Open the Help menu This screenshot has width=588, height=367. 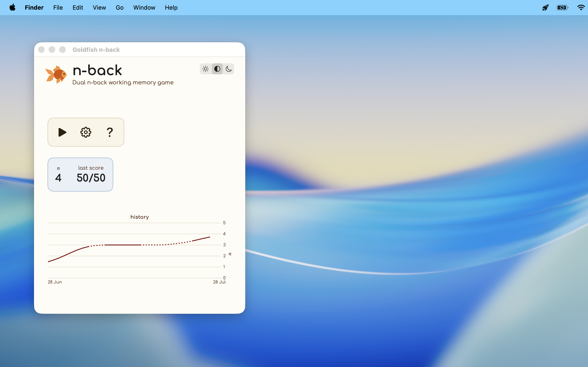171,8
